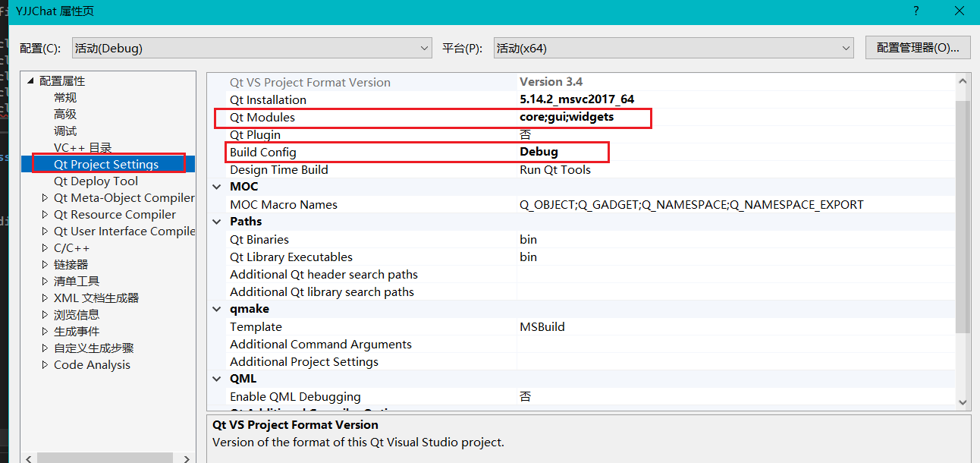Collapse the qmake property section

coord(218,309)
